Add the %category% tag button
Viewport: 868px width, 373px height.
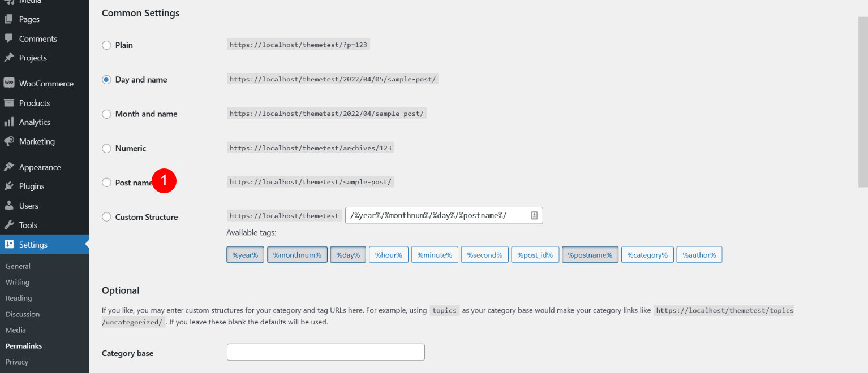pyautogui.click(x=647, y=255)
